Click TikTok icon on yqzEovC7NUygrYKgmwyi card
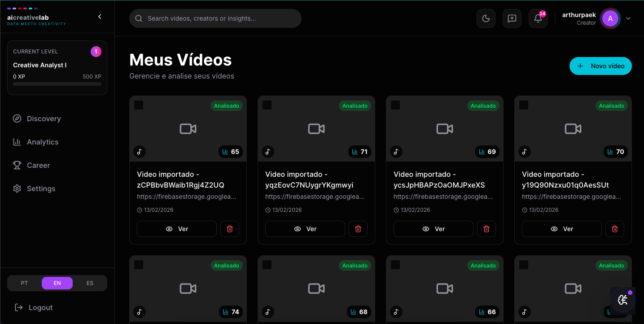This screenshot has width=644, height=324. [268, 152]
